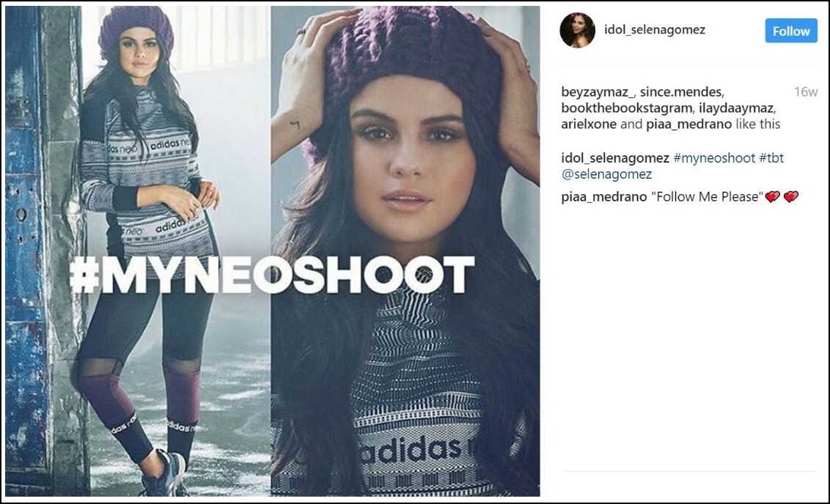
Task: Click the Follow button
Action: [x=791, y=31]
